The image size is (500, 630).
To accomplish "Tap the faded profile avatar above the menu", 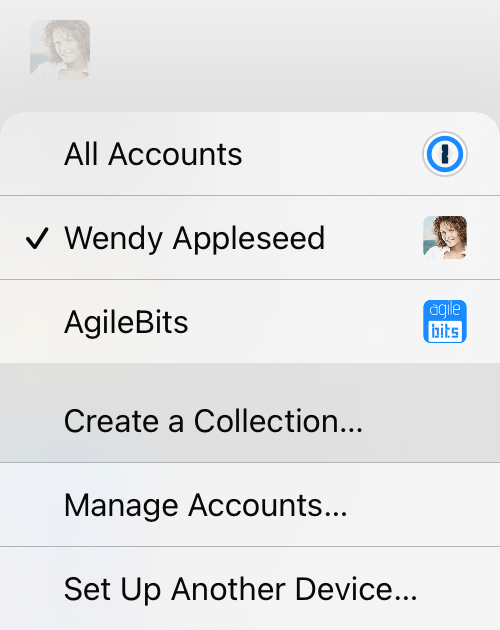I will tap(60, 50).
